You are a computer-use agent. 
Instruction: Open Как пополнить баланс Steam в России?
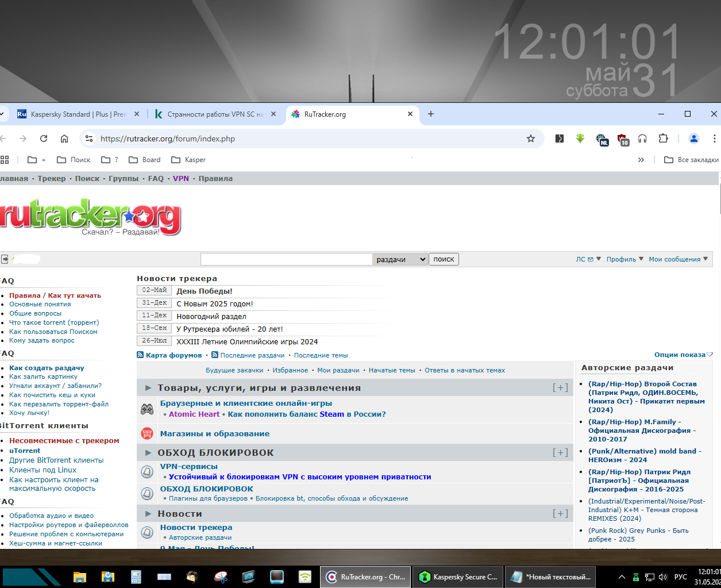(x=307, y=414)
